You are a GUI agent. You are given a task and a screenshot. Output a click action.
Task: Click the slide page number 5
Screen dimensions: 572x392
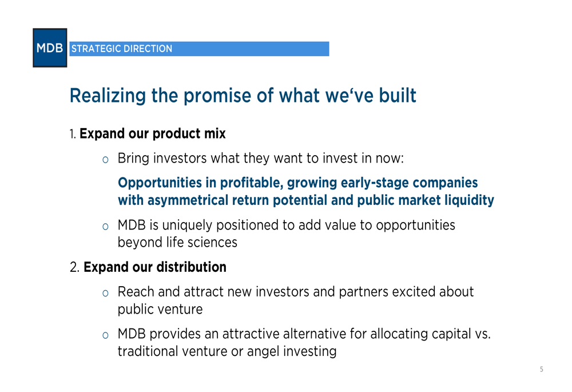click(x=541, y=370)
